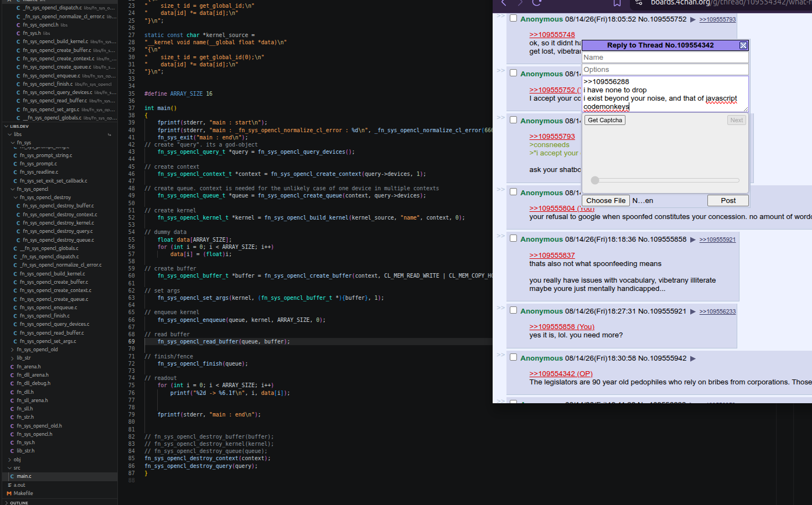Viewport: 812px width, 505px height.
Task: Hide post No.109555752 using >> icon
Action: point(500,16)
